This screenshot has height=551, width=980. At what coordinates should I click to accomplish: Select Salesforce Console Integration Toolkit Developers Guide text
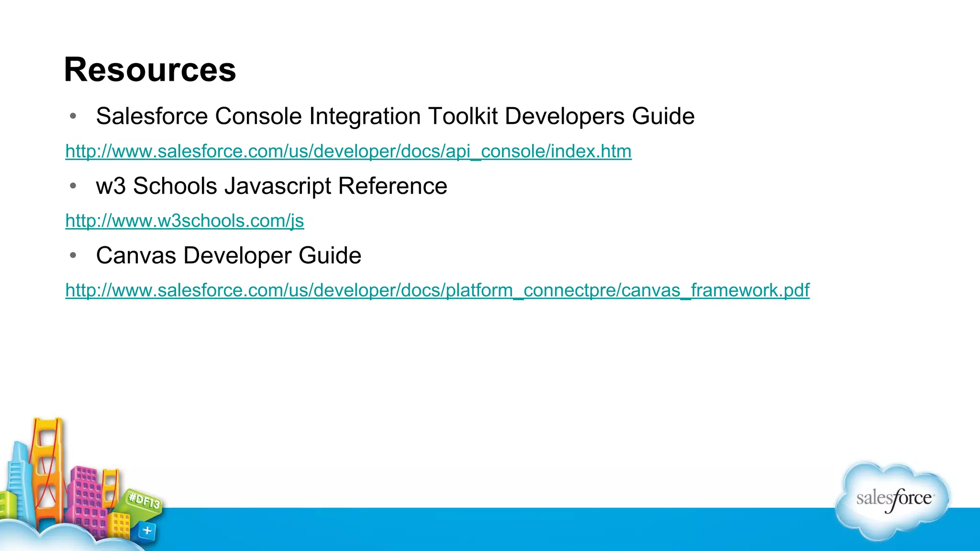(395, 116)
